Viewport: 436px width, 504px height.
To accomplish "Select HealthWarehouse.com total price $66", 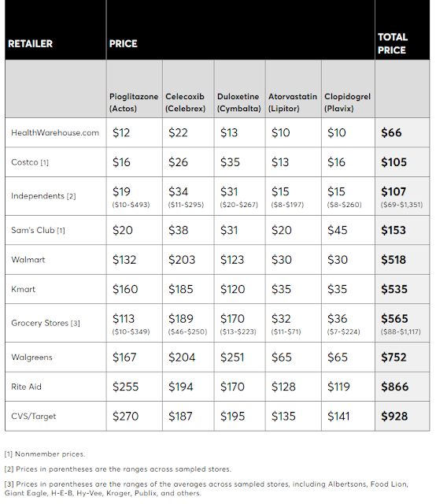I will [391, 133].
